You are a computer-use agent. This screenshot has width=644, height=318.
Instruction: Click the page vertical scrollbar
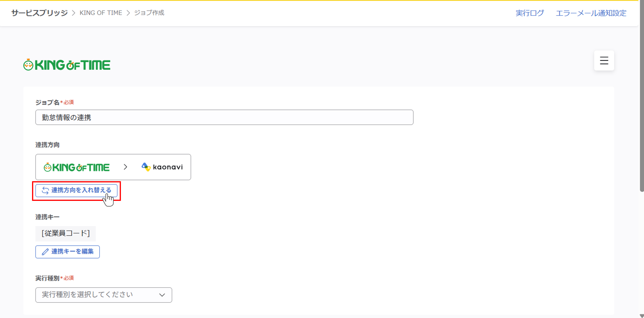642,100
